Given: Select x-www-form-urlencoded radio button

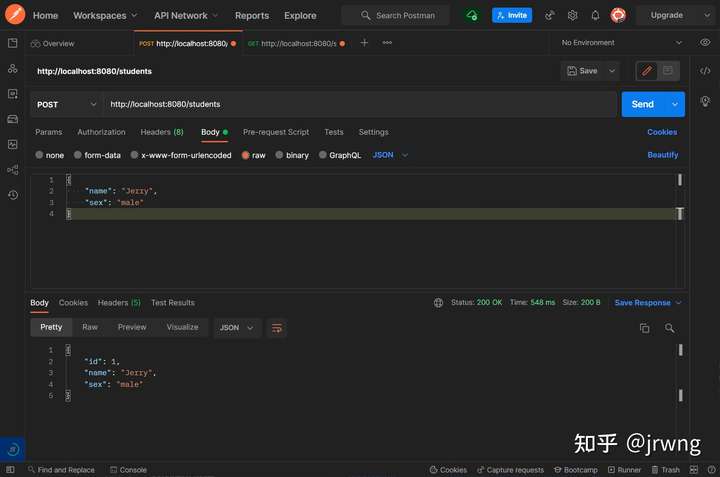Looking at the screenshot, I should [x=134, y=155].
